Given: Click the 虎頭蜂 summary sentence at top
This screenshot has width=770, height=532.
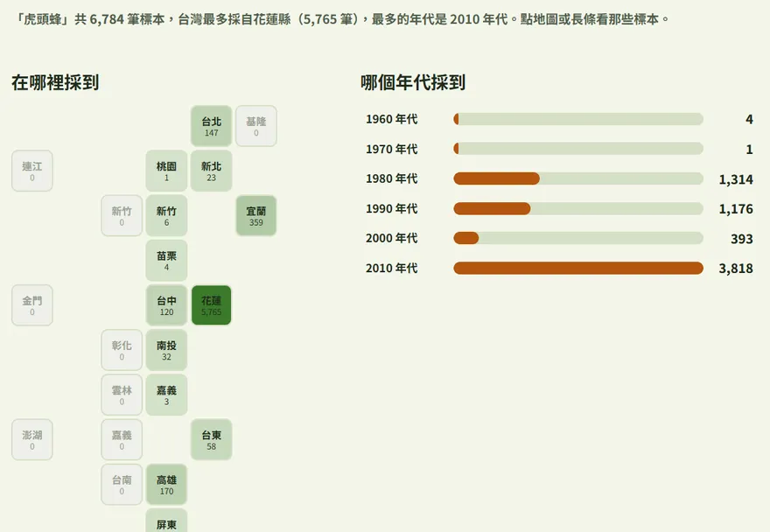Looking at the screenshot, I should 342,19.
